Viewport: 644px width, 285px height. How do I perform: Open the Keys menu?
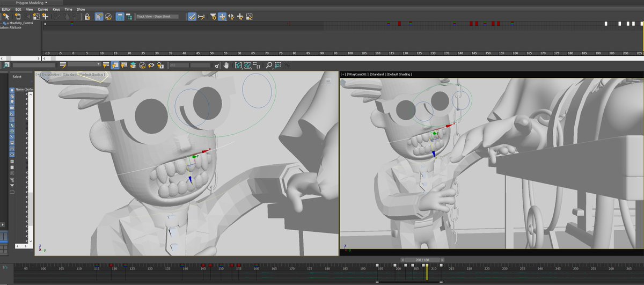56,9
